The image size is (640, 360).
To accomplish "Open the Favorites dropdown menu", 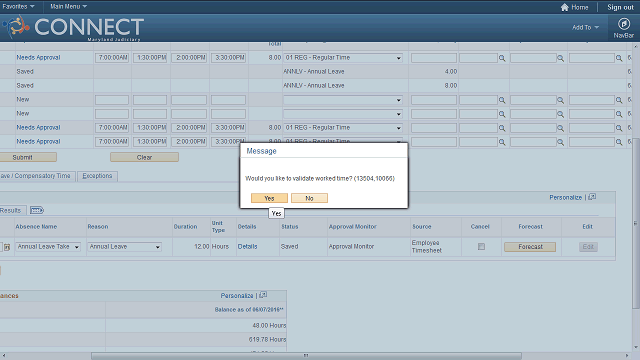I will click(18, 7).
